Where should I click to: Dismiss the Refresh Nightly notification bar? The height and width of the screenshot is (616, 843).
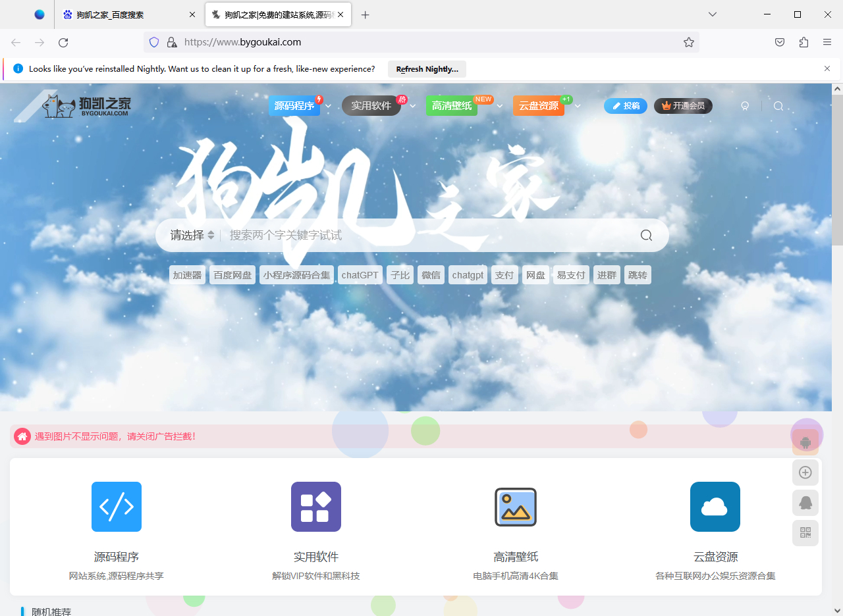tap(827, 68)
